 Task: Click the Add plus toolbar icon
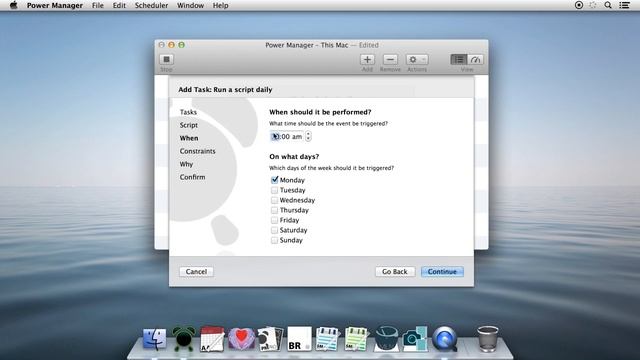point(367,60)
